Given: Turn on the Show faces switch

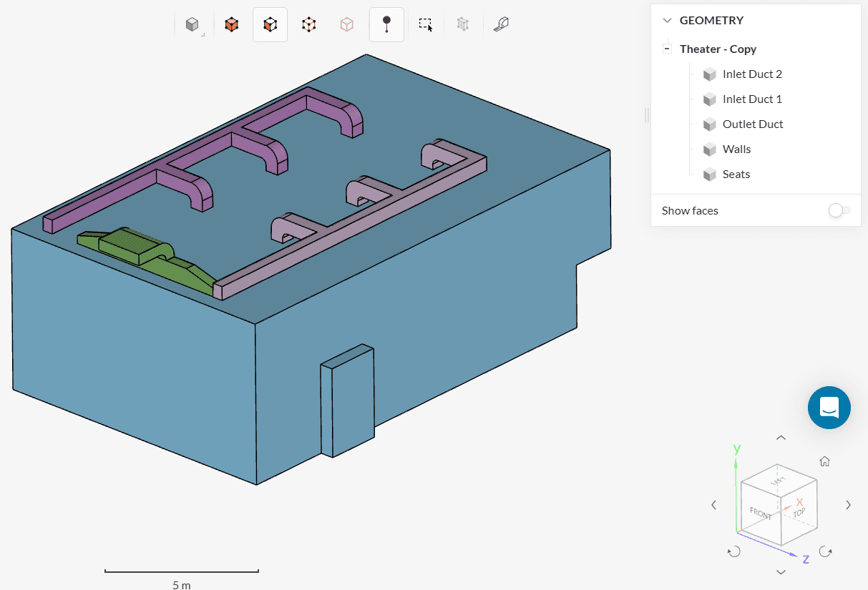Looking at the screenshot, I should pos(839,210).
